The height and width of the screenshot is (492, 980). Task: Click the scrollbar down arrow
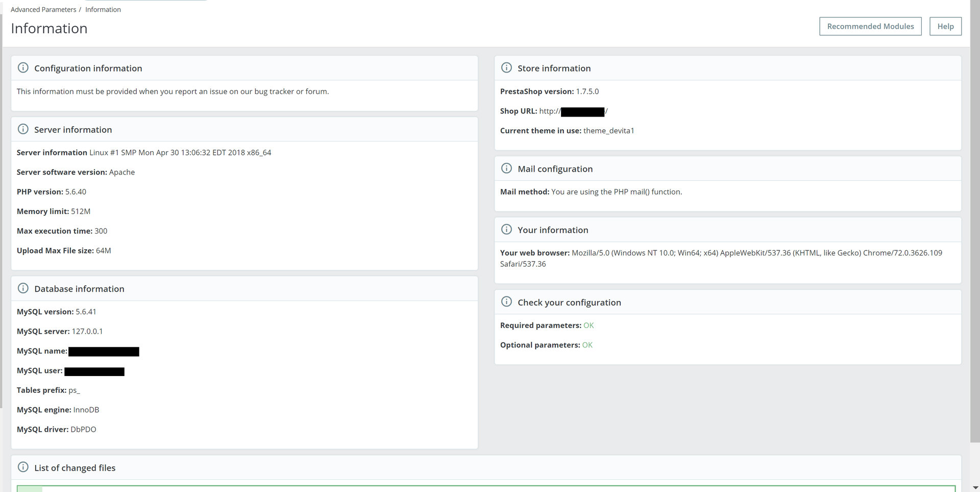975,487
